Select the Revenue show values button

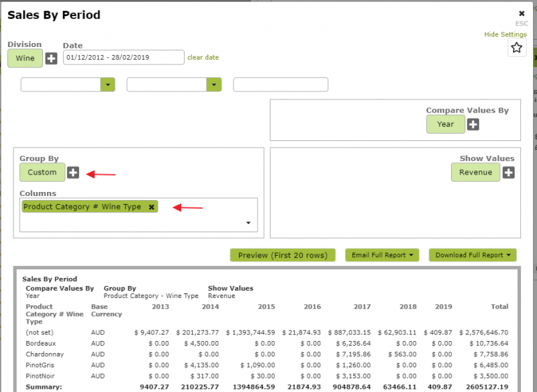475,173
